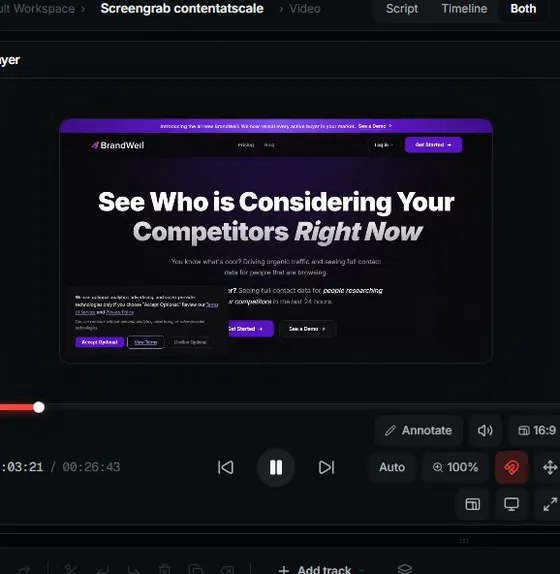Click the playback progress bar handle

coord(38,407)
